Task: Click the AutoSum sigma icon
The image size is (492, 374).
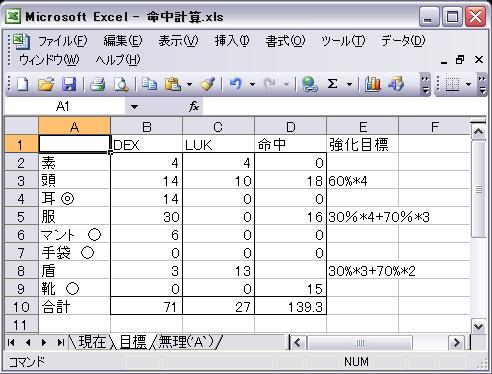Action: coord(332,84)
